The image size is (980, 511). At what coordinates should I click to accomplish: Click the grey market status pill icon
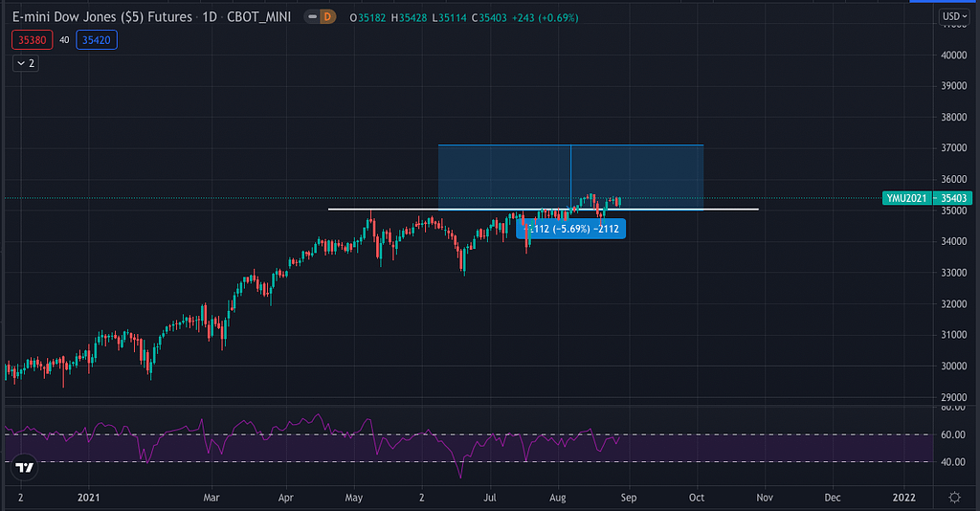(313, 17)
